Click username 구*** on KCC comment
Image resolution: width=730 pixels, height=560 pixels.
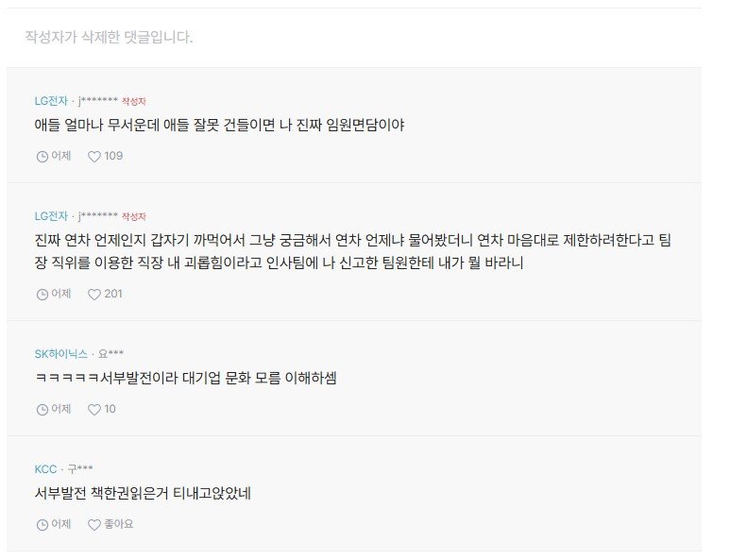[x=79, y=468]
